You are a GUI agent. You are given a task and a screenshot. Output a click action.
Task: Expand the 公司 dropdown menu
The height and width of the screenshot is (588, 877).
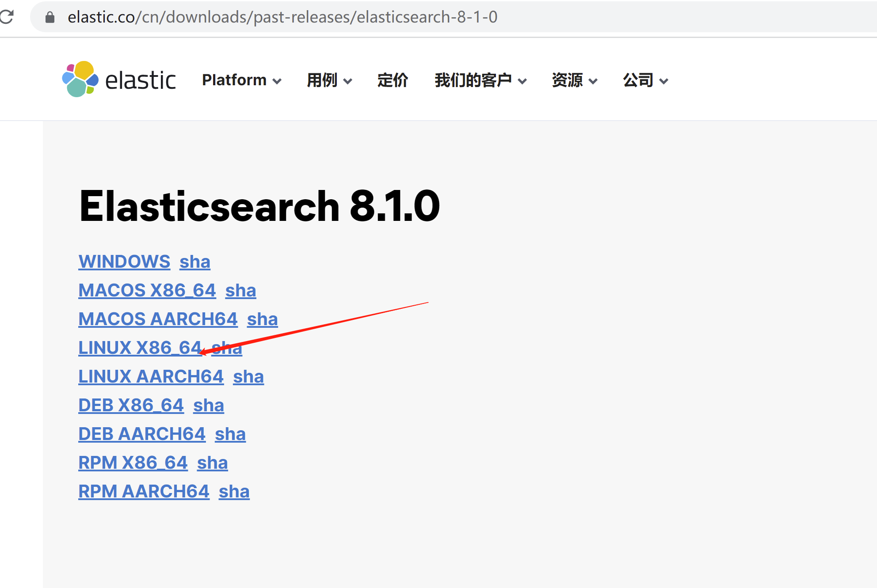tap(645, 80)
